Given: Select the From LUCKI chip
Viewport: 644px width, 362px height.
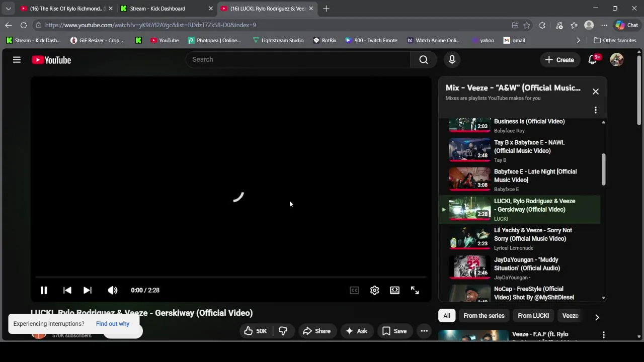Looking at the screenshot, I should point(533,316).
